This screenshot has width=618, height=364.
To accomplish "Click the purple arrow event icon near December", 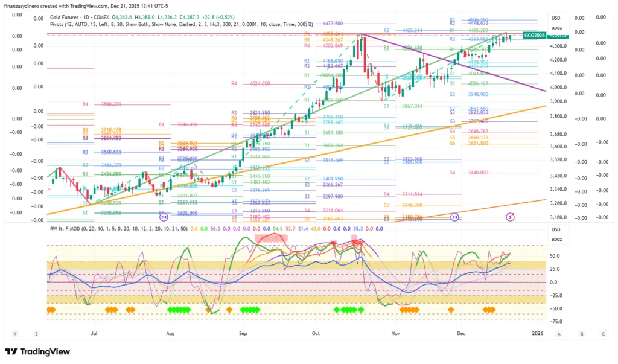I will [x=454, y=216].
